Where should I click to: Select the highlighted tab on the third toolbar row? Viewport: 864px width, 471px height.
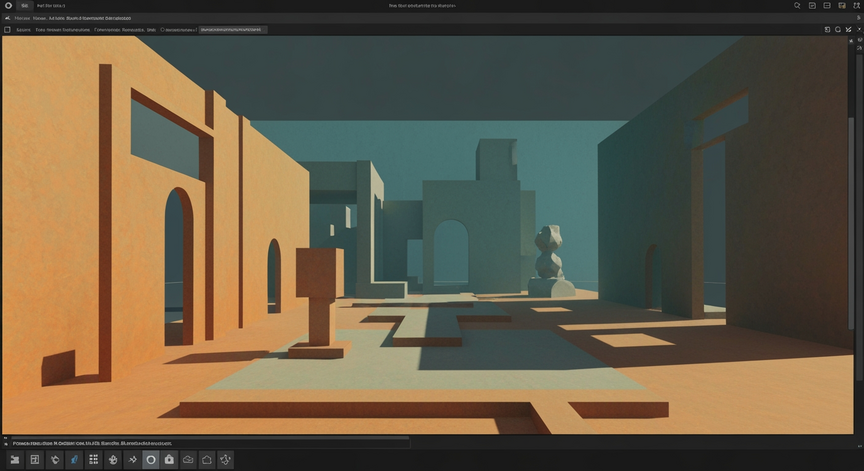pos(233,30)
